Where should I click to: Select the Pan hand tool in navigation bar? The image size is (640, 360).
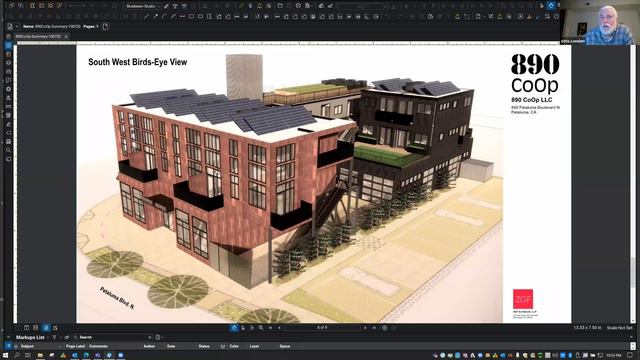point(234,328)
